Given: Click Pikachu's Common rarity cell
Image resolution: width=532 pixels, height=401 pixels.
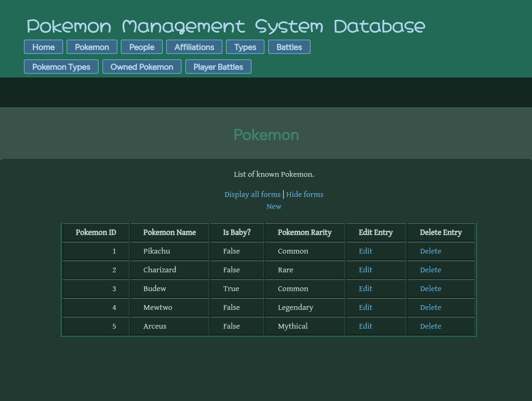Looking at the screenshot, I should [305, 251].
